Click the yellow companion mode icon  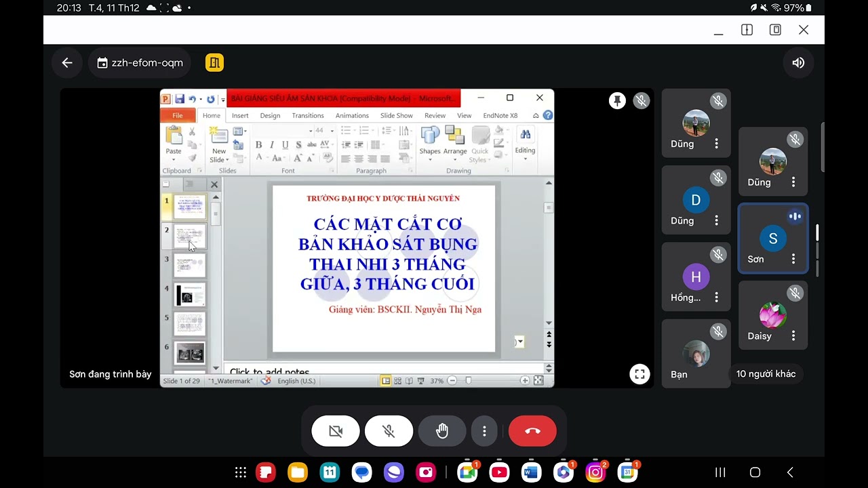[214, 62]
